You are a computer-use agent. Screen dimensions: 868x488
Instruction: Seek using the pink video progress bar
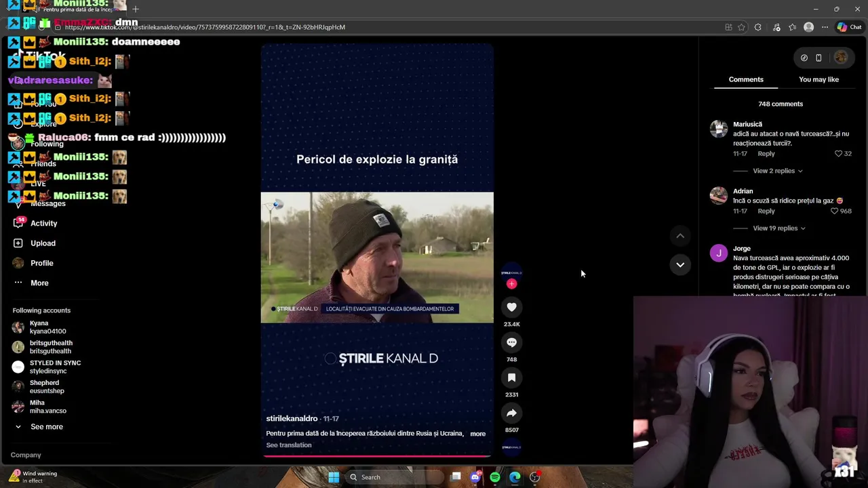[377, 456]
